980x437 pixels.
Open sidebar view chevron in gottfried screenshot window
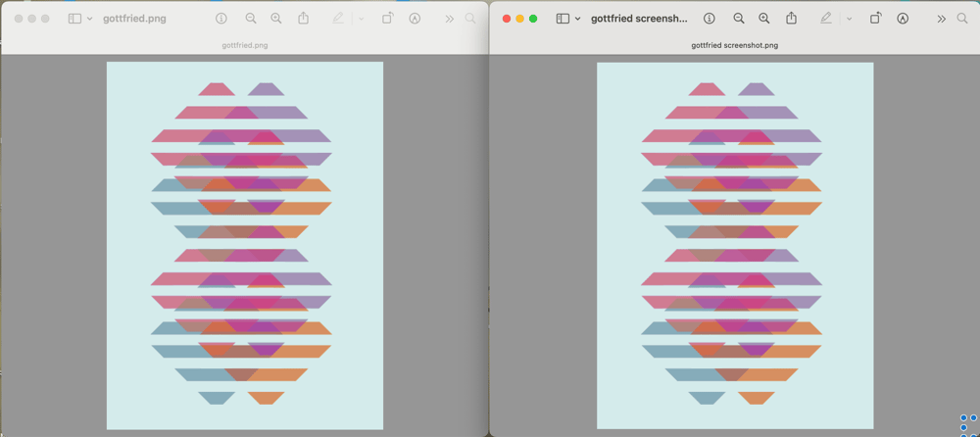[578, 19]
